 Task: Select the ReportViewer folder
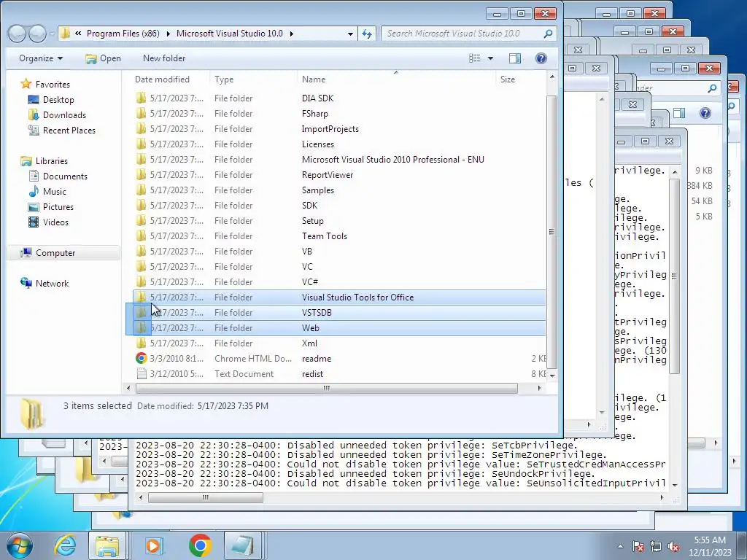click(328, 175)
